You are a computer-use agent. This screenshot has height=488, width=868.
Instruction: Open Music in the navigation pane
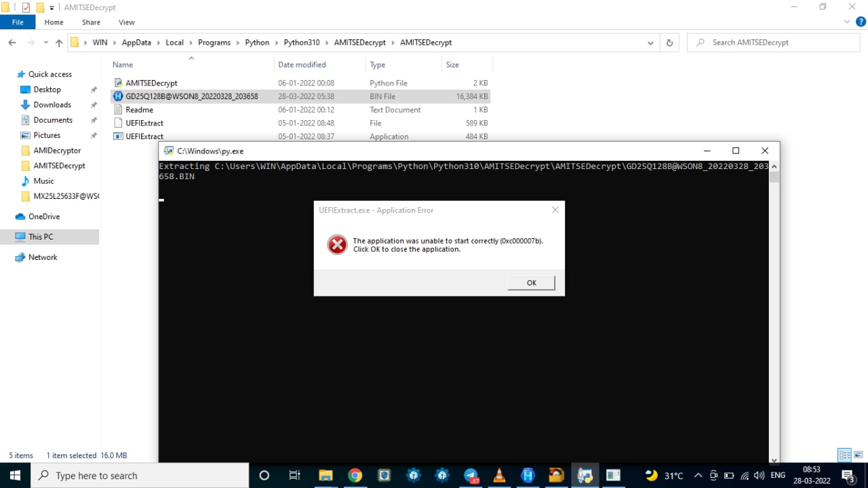point(43,181)
